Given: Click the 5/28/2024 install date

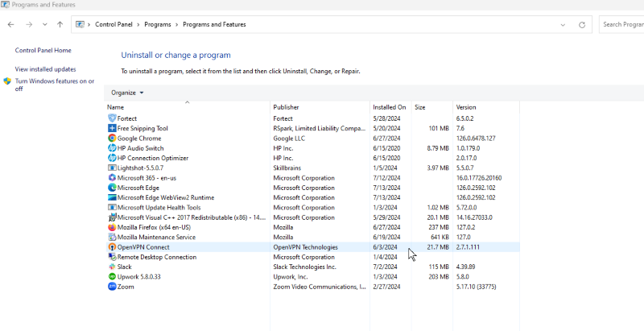Looking at the screenshot, I should (386, 118).
